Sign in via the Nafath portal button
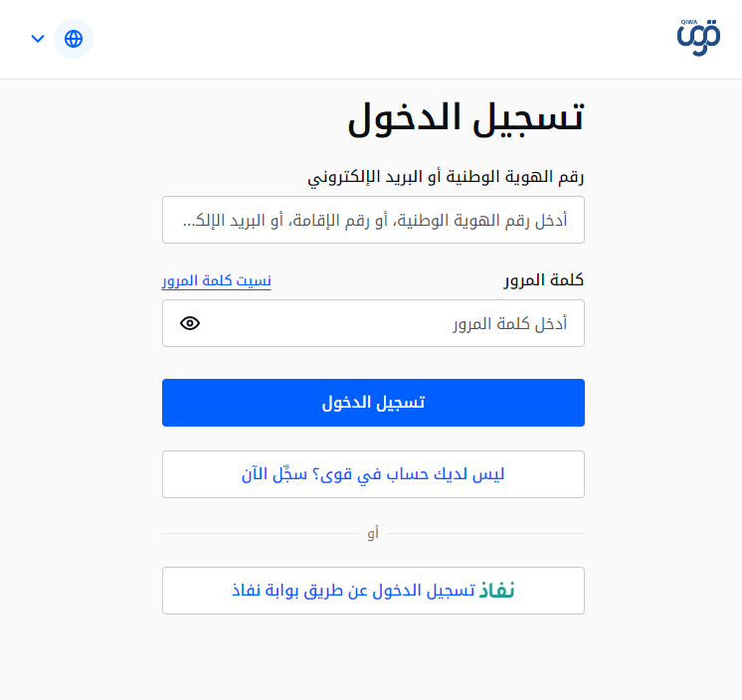Viewport: 742px width, 700px height. point(373,591)
